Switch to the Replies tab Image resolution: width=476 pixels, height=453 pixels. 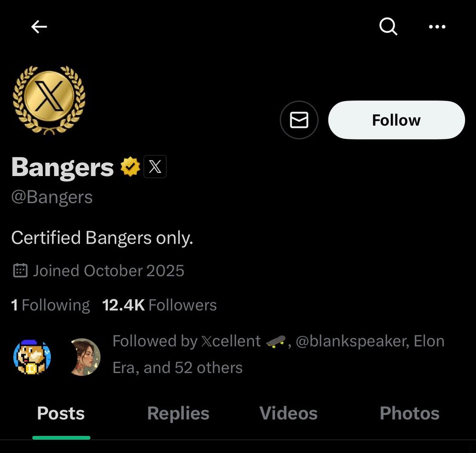tap(178, 413)
